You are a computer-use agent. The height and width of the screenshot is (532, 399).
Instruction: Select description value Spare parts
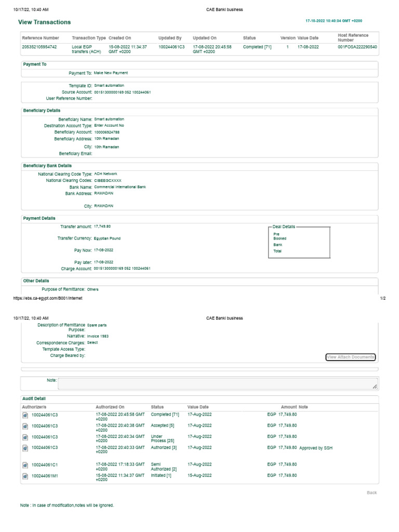(97, 325)
